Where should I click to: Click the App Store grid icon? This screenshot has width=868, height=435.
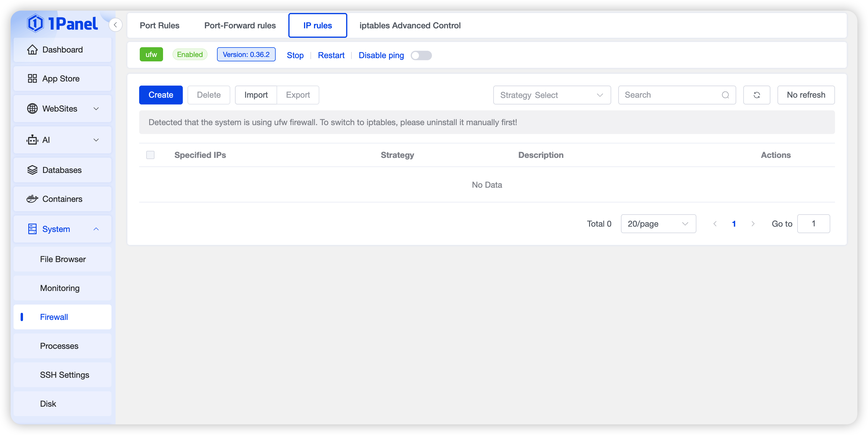click(x=32, y=79)
